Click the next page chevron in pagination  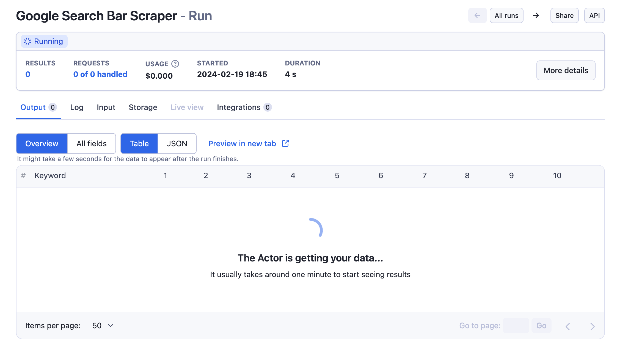[x=593, y=326]
